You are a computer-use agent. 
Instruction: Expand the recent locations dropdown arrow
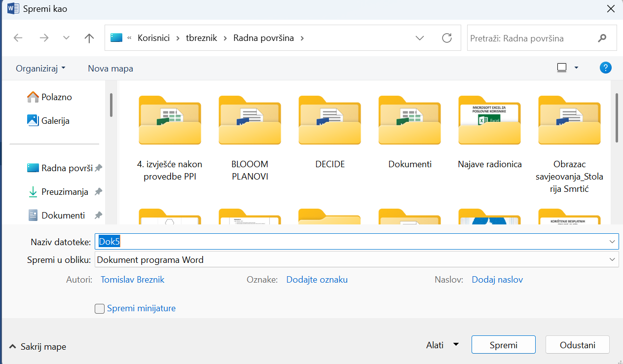click(66, 38)
